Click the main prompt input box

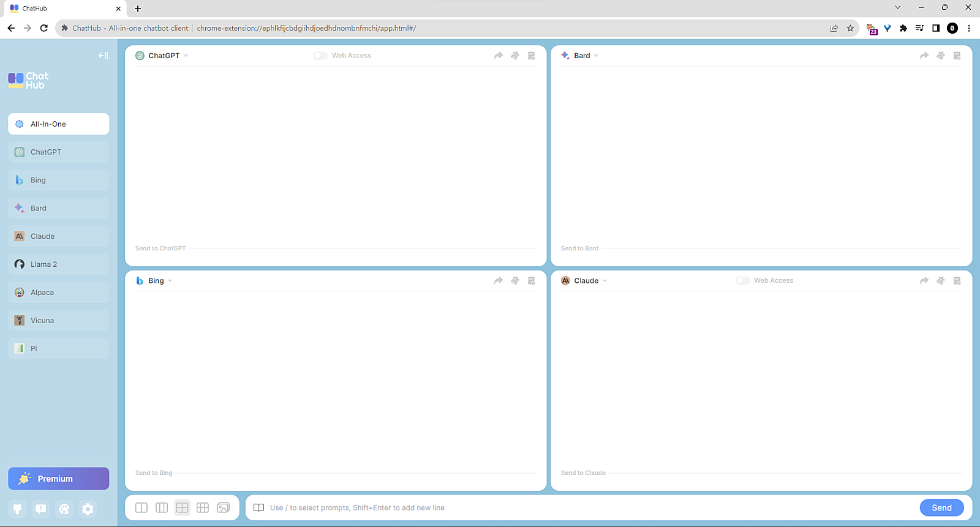click(x=591, y=507)
